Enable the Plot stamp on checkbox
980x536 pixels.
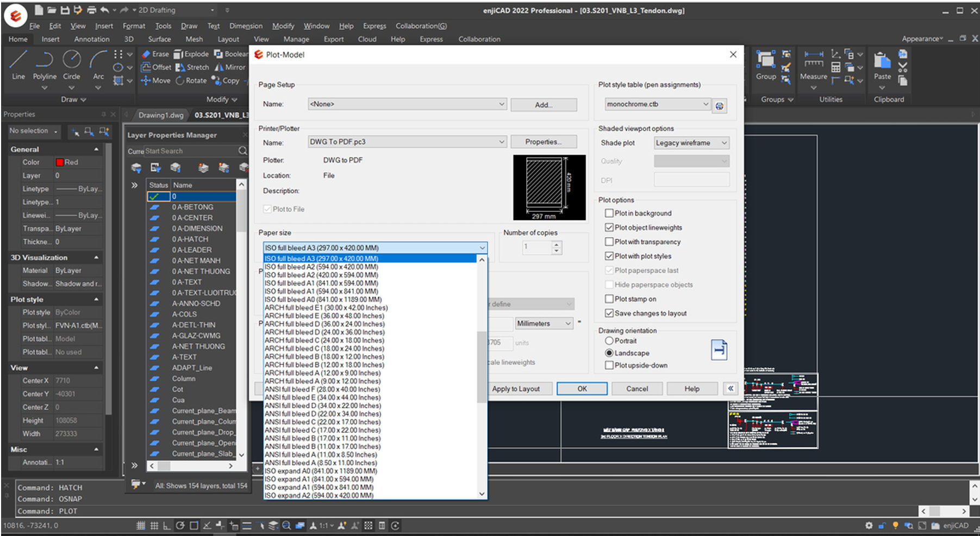click(609, 299)
